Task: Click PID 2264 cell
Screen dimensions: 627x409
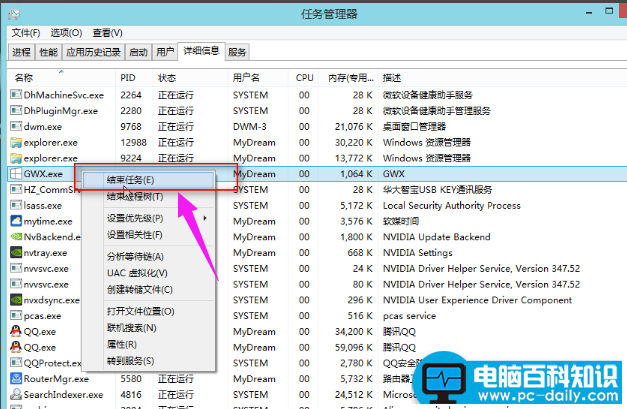Action: point(131,95)
